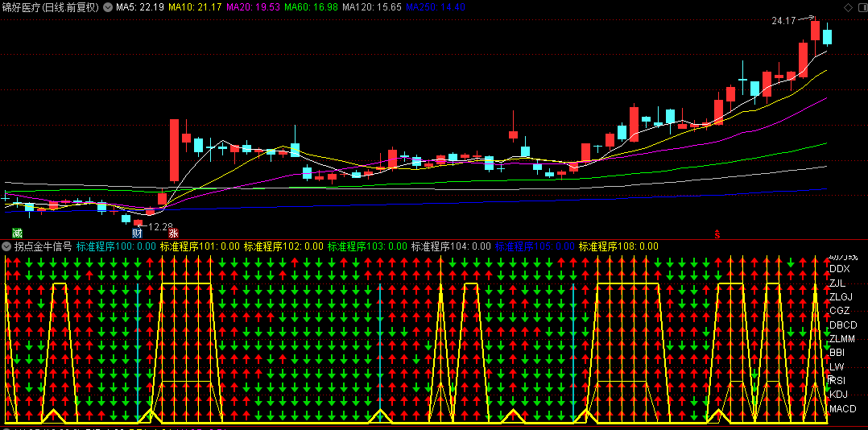This screenshot has width=868, height=430.
Task: Select the ZJL indicator row label
Action: pos(837,283)
